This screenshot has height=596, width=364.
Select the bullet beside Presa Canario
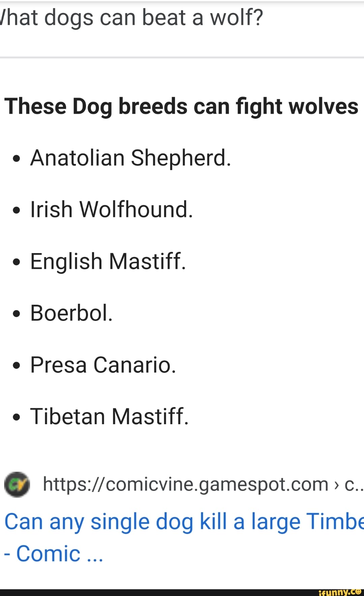17,365
